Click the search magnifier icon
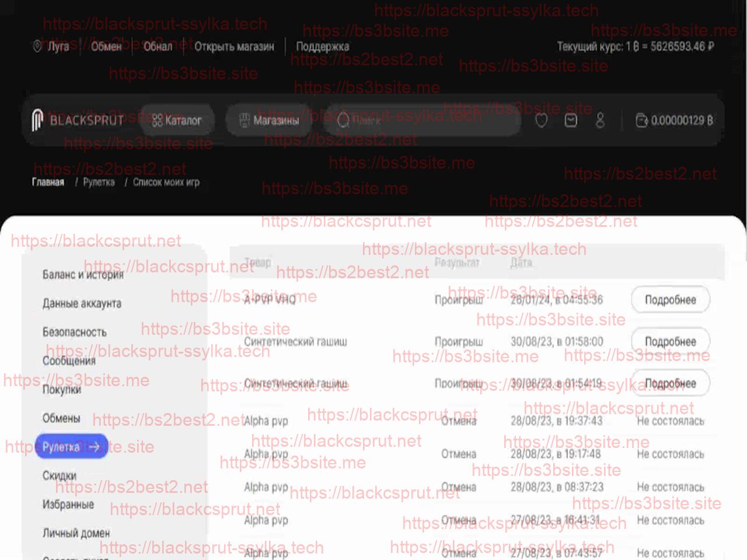Image resolution: width=747 pixels, height=560 pixels. tap(343, 121)
